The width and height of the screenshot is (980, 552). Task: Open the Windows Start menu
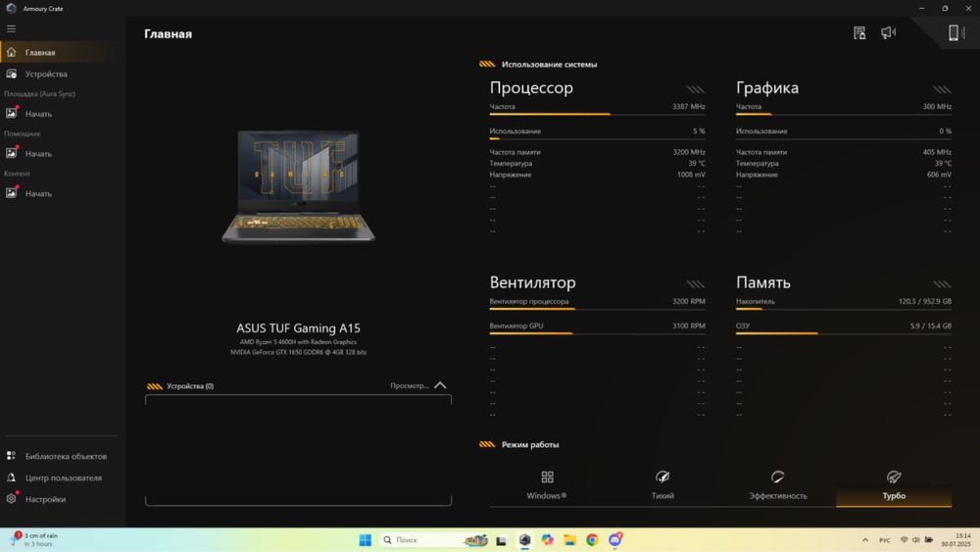[365, 539]
